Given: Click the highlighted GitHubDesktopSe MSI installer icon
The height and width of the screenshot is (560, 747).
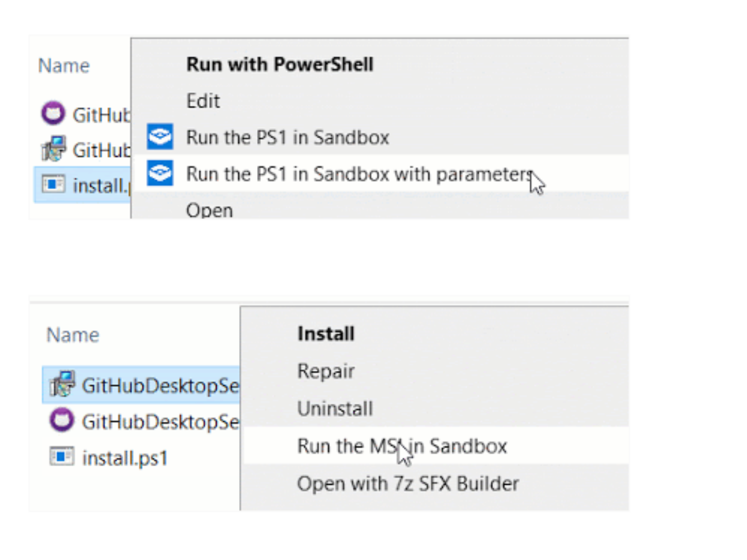Looking at the screenshot, I should [62, 384].
